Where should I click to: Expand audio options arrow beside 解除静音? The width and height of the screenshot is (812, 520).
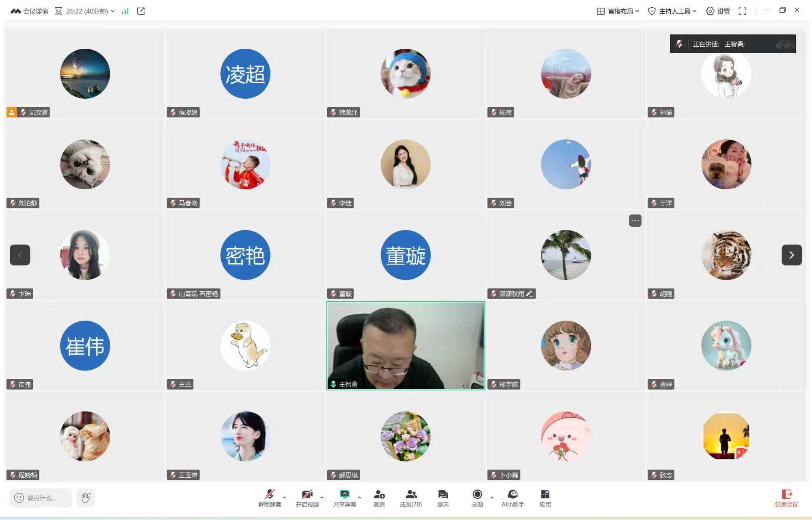point(284,497)
